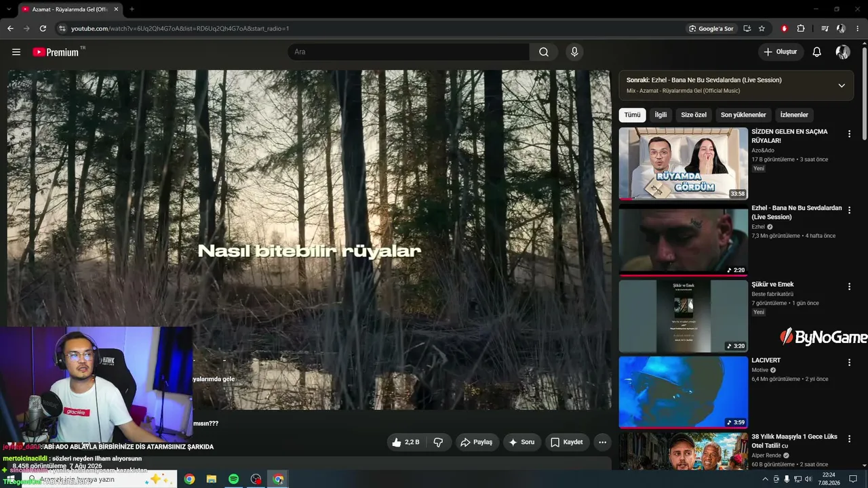Open File Explorer from the taskbar
Viewport: 868px width, 488px height.
click(212, 479)
